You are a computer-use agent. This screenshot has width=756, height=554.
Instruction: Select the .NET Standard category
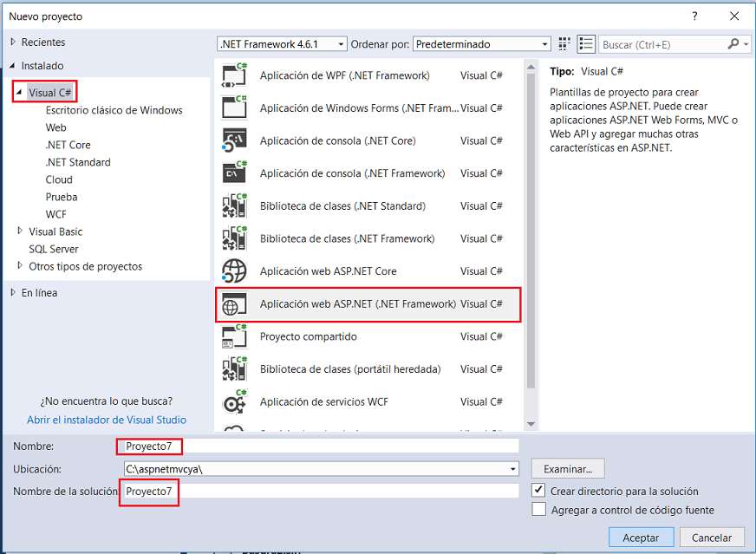point(78,162)
